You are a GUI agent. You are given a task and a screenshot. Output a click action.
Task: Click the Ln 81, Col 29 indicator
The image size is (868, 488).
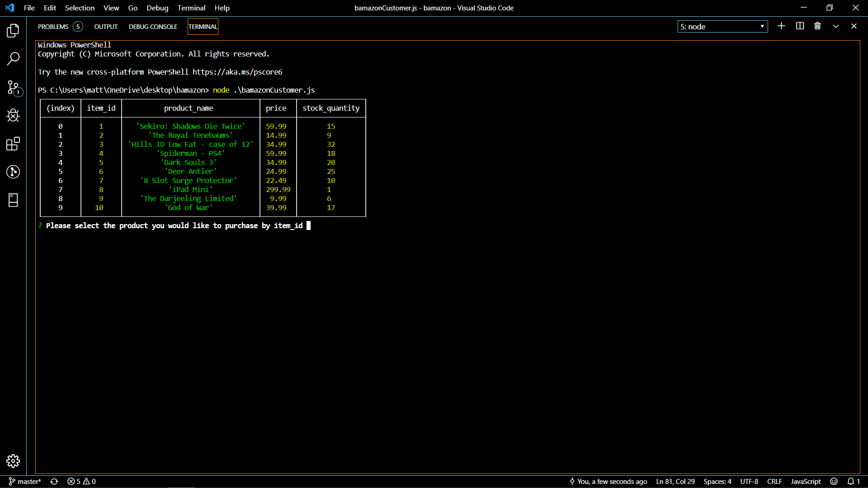[x=675, y=482]
